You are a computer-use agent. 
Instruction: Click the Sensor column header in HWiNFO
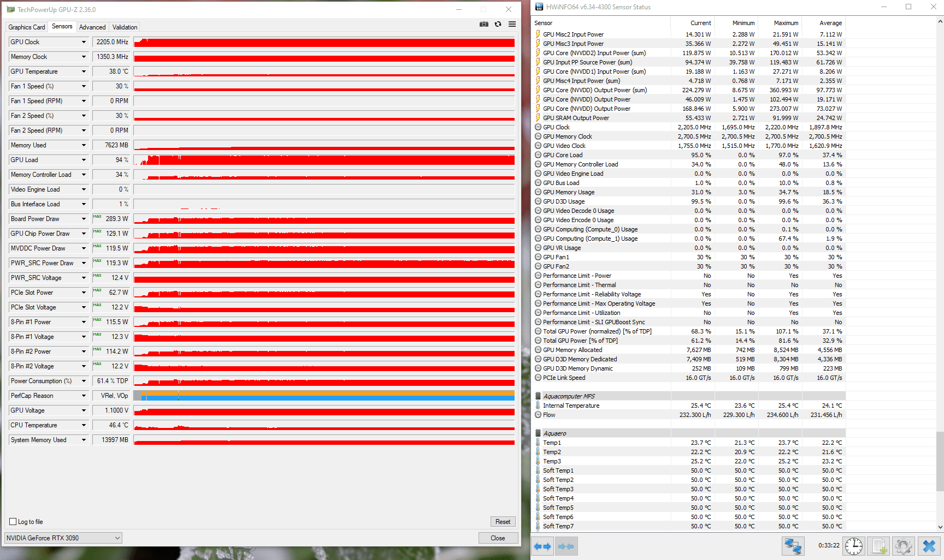point(601,23)
